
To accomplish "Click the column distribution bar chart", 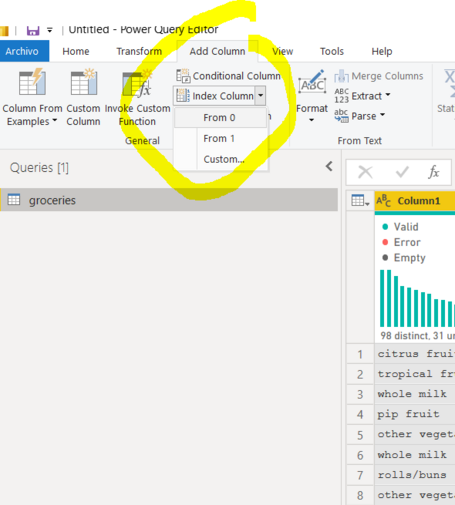I will tap(417, 298).
